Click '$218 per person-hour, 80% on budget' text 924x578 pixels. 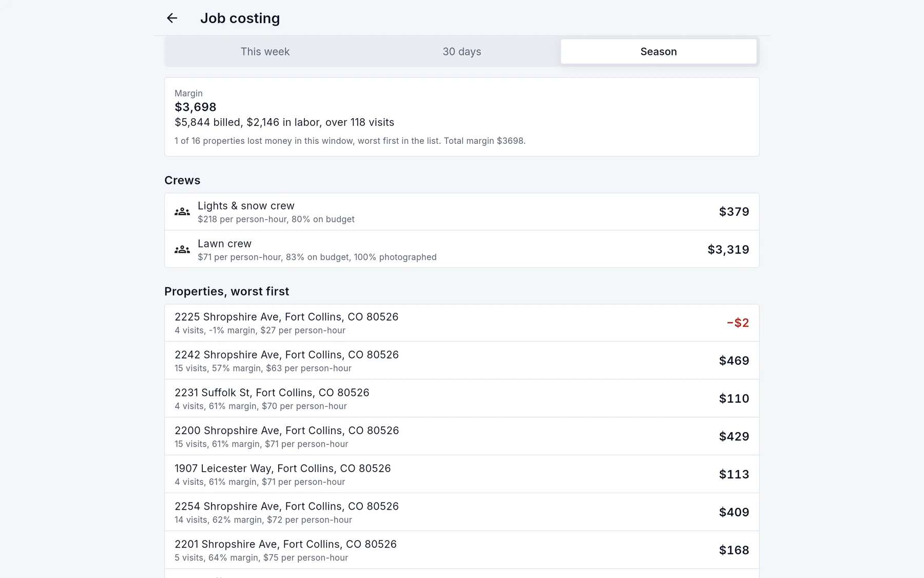[x=276, y=219]
